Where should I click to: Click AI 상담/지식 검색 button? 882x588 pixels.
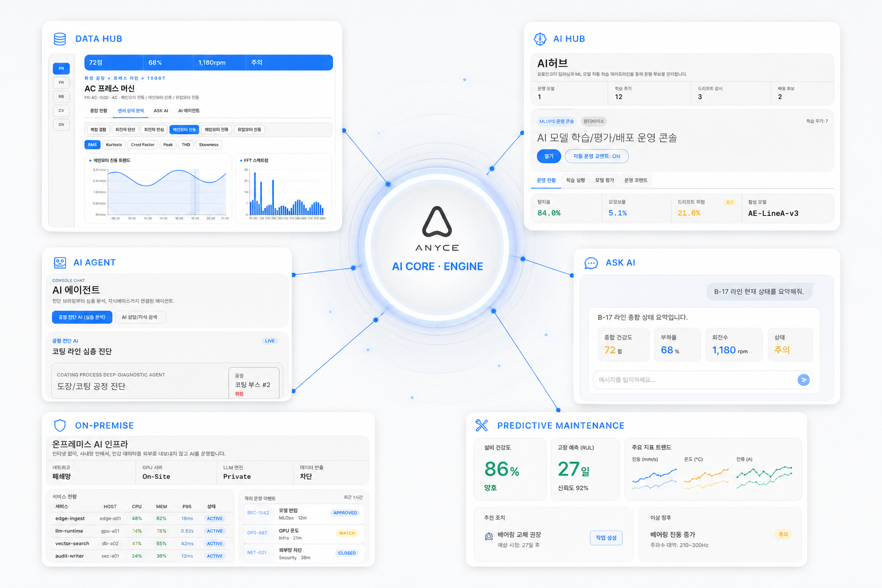click(141, 317)
